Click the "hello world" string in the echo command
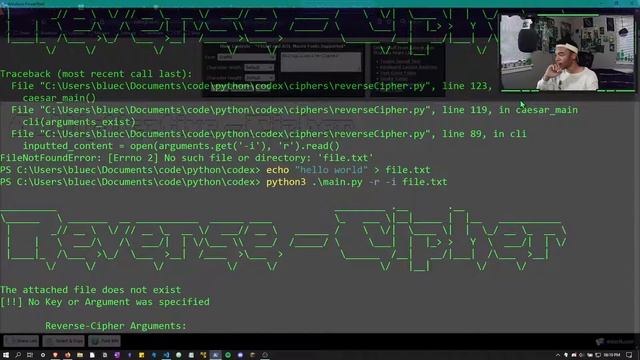Screen dimensions: 640x360 point(331,170)
